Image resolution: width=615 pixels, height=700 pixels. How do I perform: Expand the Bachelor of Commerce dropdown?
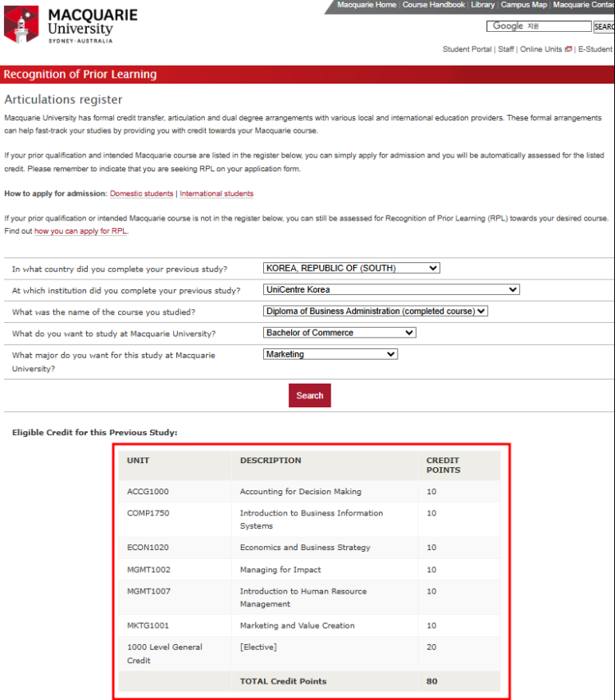tap(339, 333)
